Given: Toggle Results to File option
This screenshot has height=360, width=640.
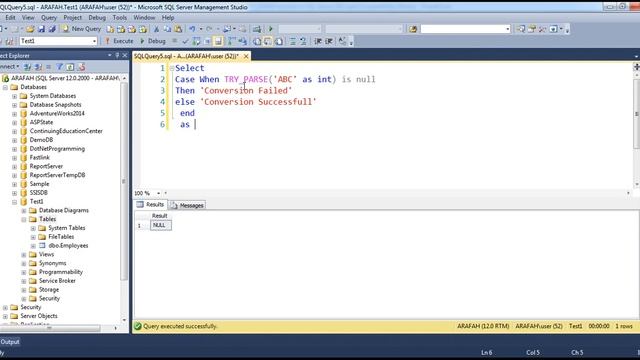Looking at the screenshot, I should click(x=279, y=41).
